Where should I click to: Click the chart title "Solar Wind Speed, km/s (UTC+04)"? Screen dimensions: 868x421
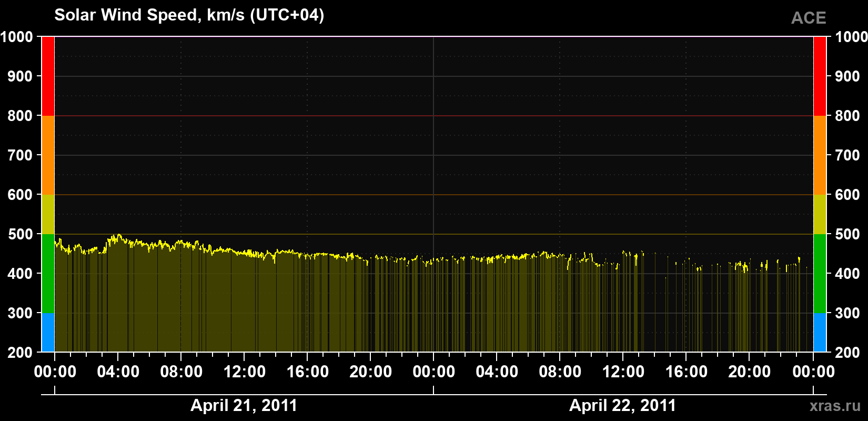point(189,15)
